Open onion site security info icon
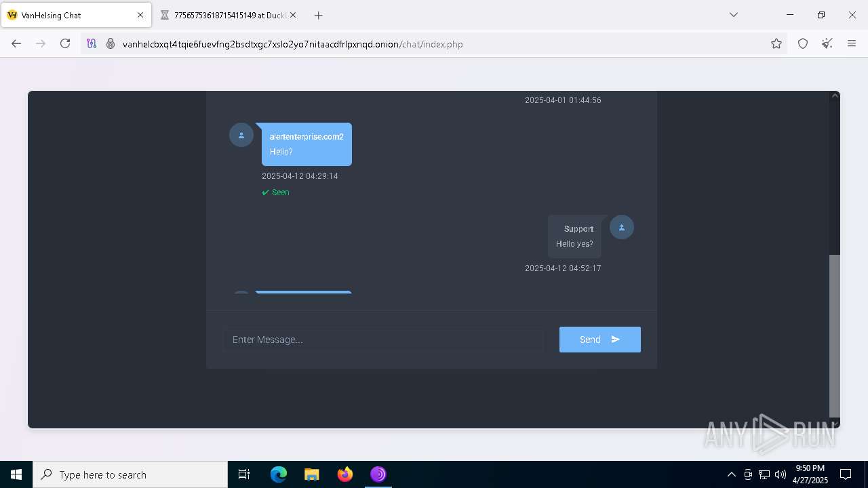Image resolution: width=868 pixels, height=488 pixels. point(111,43)
